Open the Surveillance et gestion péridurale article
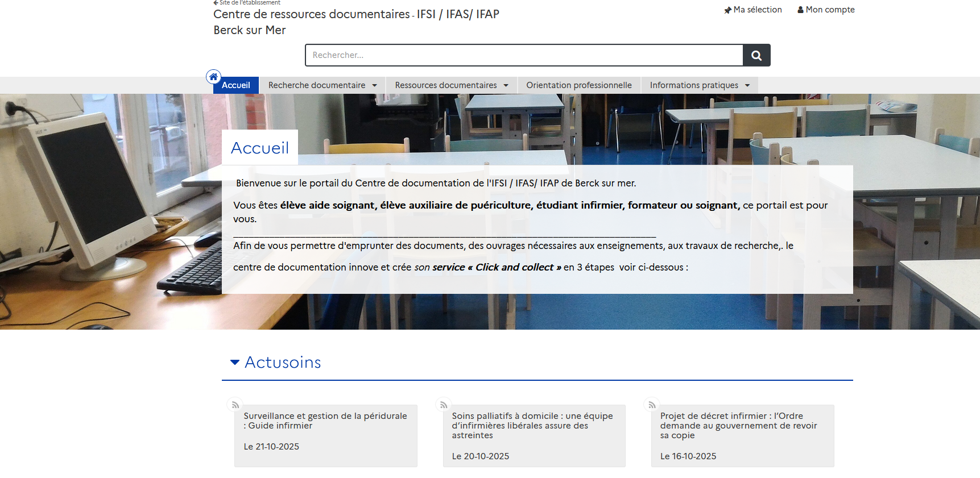Viewport: 980px width, 478px height. [x=325, y=421]
